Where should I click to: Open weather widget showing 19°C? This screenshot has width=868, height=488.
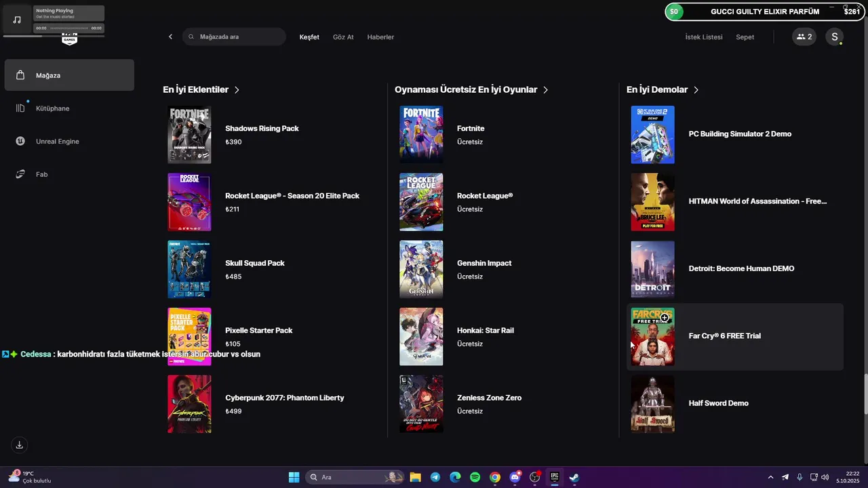point(30,477)
